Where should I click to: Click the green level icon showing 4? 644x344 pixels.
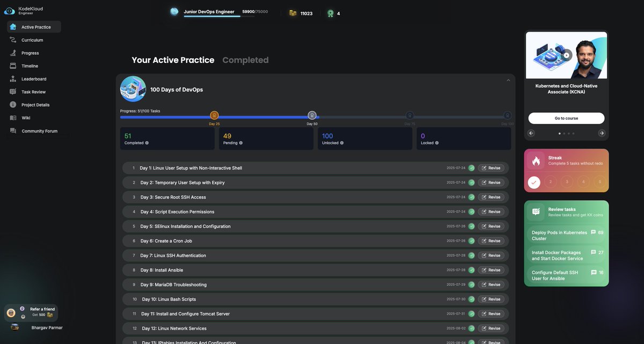click(x=329, y=12)
